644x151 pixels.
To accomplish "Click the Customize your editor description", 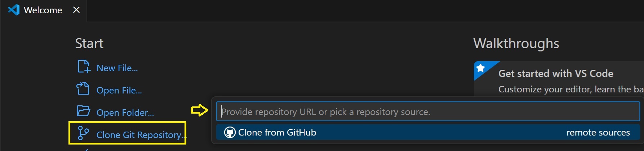I will [569, 89].
